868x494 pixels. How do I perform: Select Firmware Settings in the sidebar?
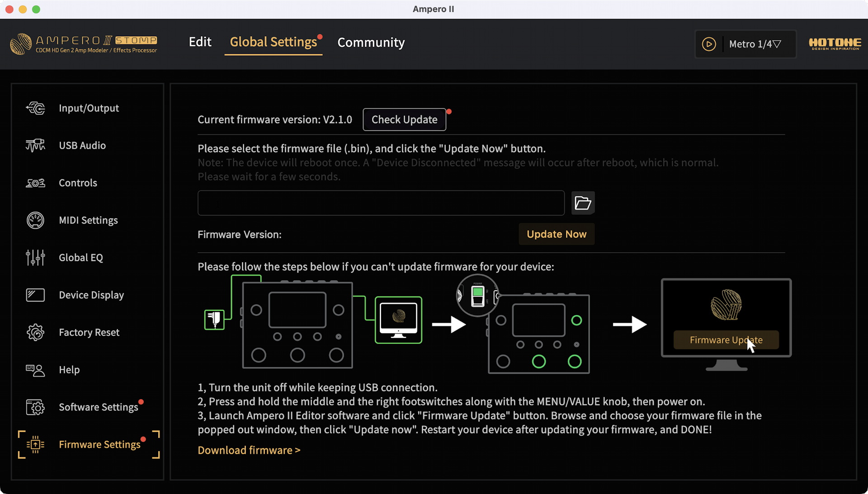coord(89,445)
